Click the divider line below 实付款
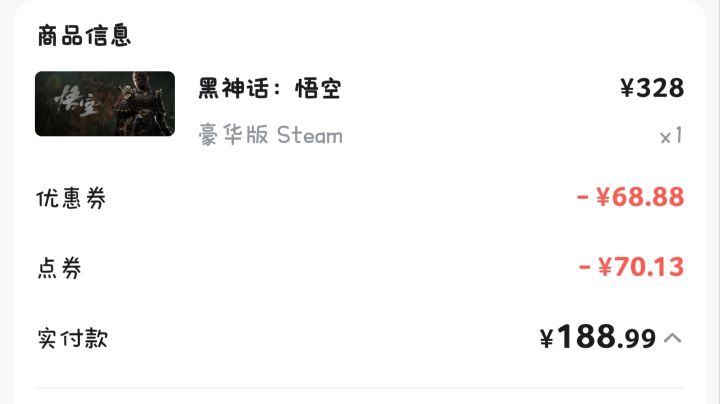Image resolution: width=720 pixels, height=404 pixels. click(x=360, y=388)
